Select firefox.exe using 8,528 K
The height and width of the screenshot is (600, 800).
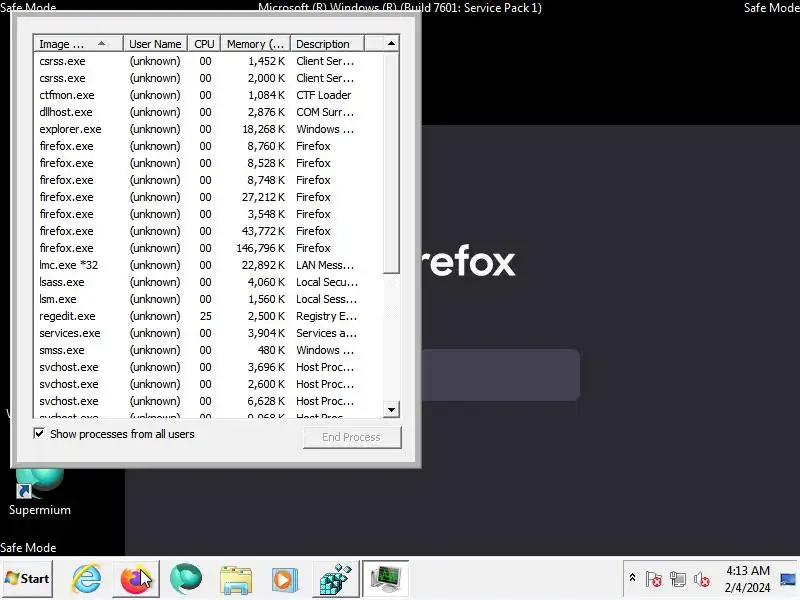click(208, 163)
